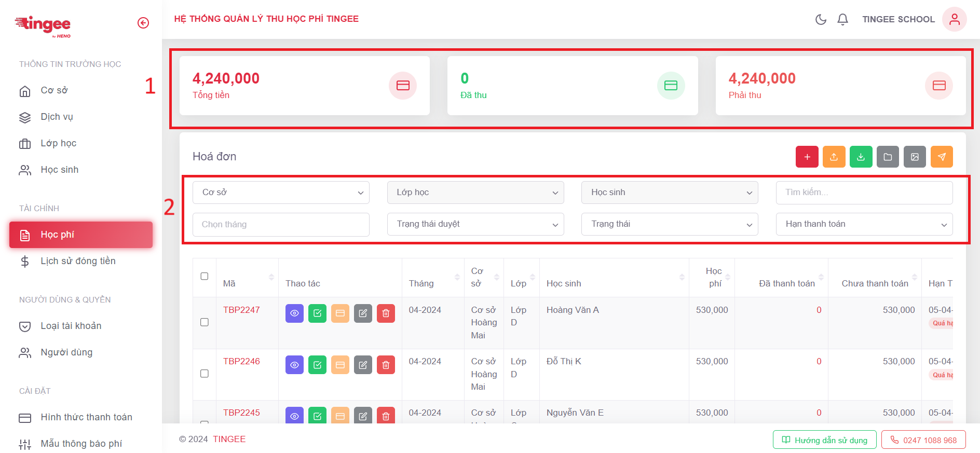The image size is (980, 453).
Task: Open the Trạng thái duyệt dropdown
Action: coord(475,224)
